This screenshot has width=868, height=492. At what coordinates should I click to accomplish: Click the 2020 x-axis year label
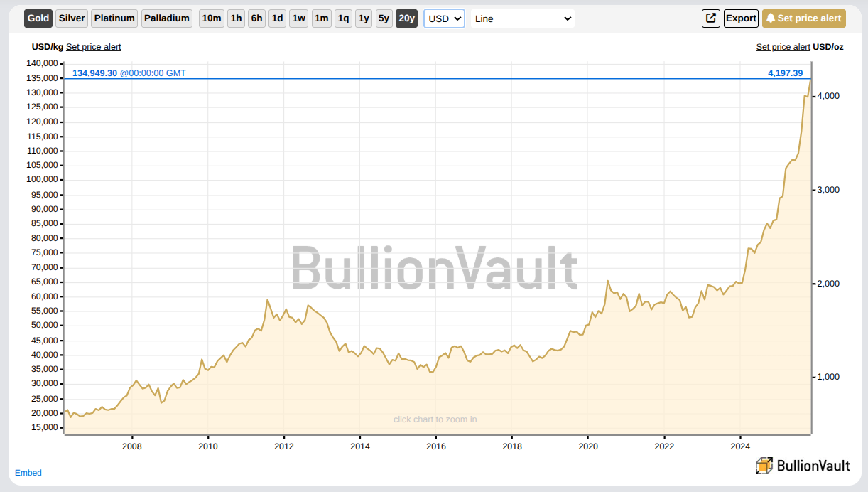(x=587, y=446)
